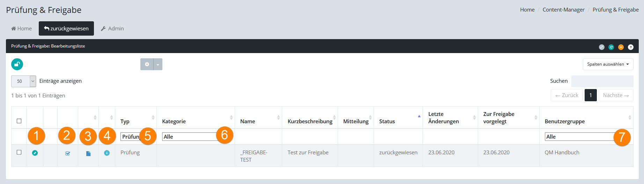Open the Benutzergruppe filter dropdown
The image size is (644, 184).
click(x=580, y=137)
